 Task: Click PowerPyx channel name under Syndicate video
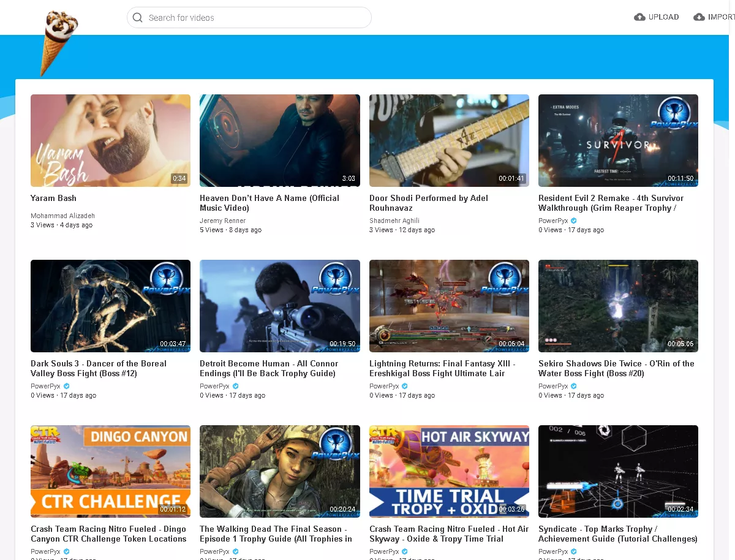553,551
